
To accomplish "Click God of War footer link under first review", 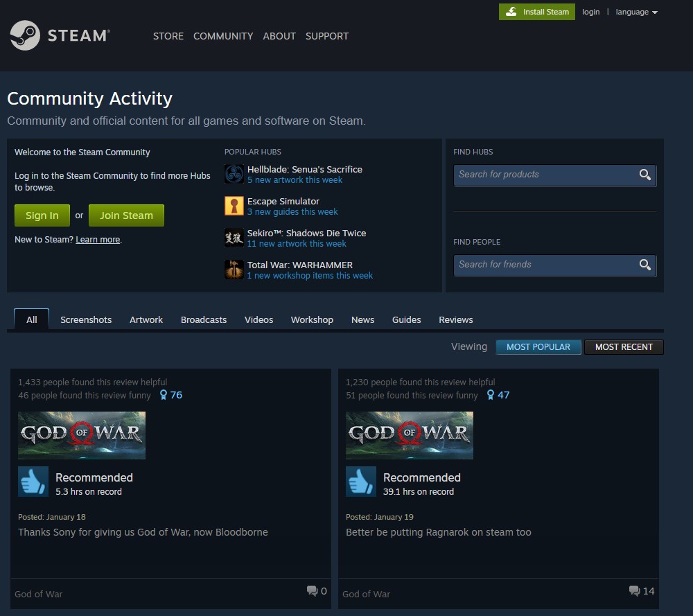I will (x=38, y=594).
